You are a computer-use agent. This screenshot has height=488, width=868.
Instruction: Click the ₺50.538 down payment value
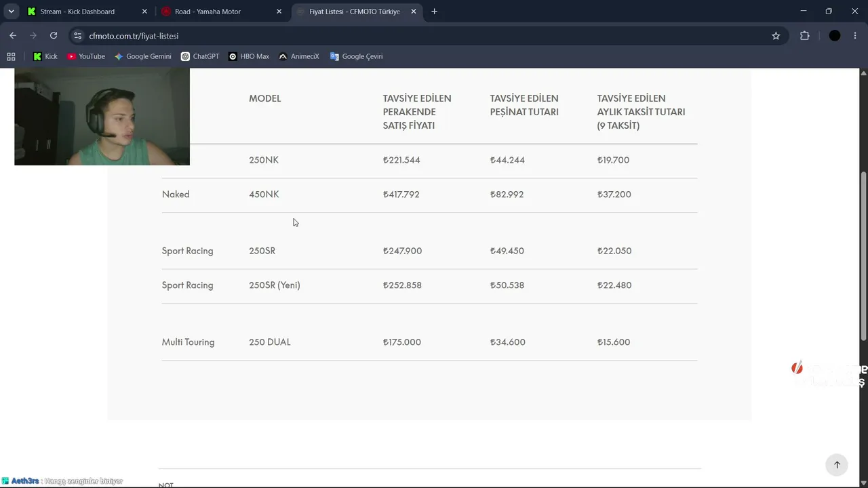click(507, 285)
